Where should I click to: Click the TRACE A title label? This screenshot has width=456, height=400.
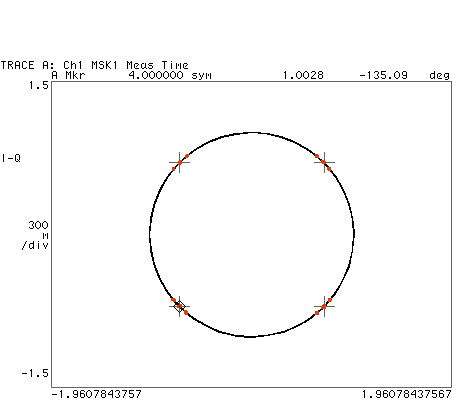click(27, 65)
